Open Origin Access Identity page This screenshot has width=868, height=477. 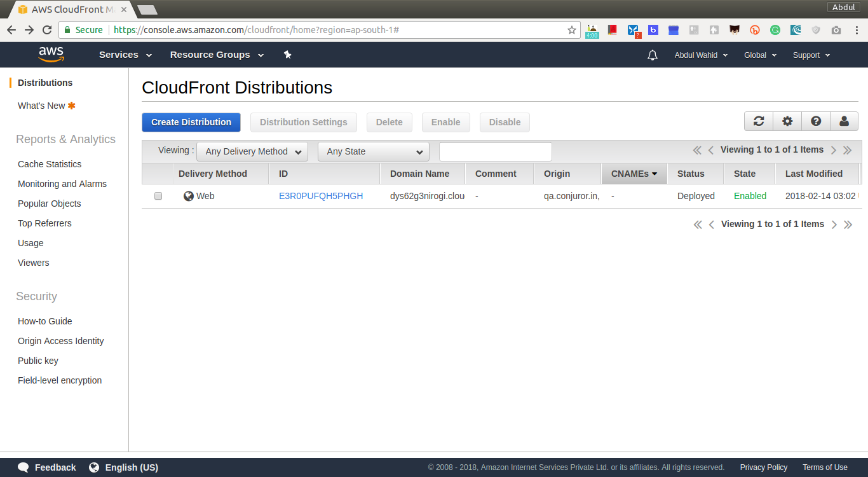(x=61, y=341)
